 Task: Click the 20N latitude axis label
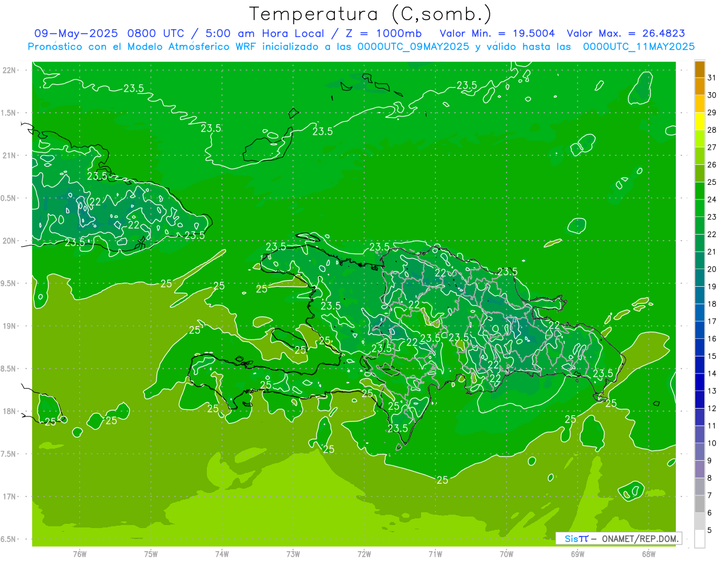tap(9, 241)
